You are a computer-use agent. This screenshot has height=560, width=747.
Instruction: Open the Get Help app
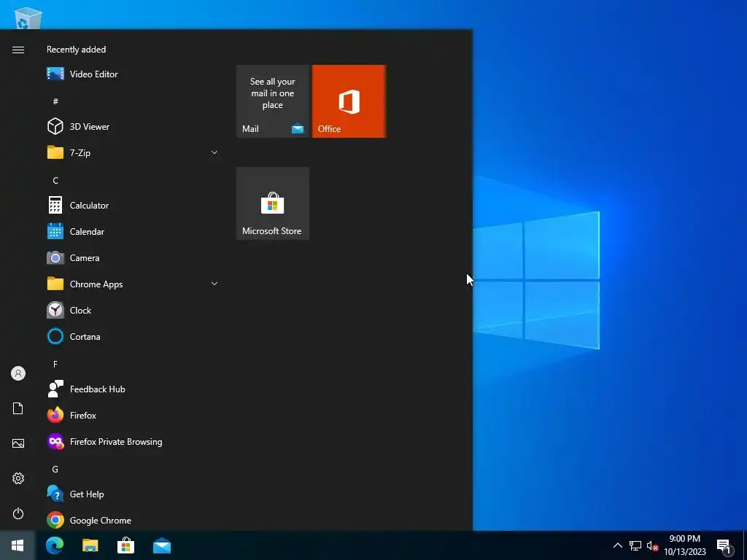(x=133, y=494)
